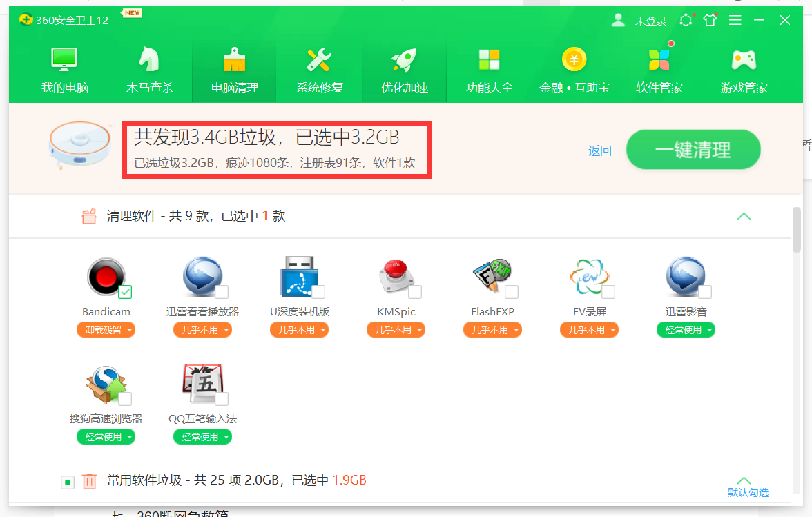The height and width of the screenshot is (517, 812).
Task: Open QQ五笔输入法 经常使用 dropdown
Action: click(202, 437)
